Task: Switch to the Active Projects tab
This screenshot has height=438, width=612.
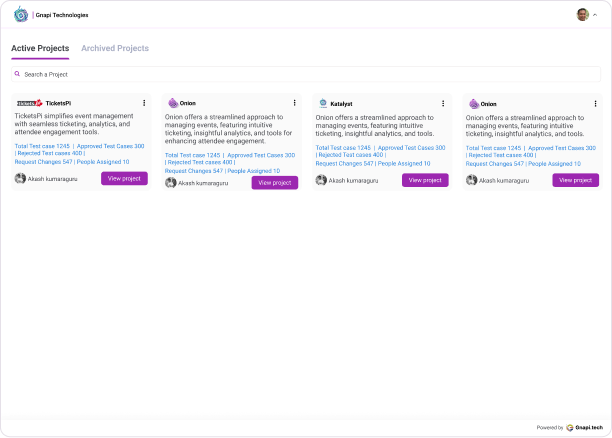Action: pyautogui.click(x=40, y=48)
